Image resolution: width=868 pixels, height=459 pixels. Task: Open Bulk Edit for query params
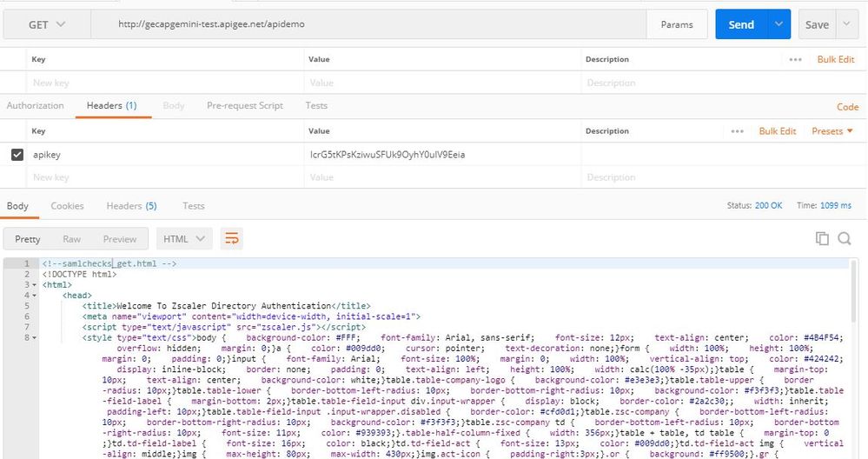pos(835,59)
